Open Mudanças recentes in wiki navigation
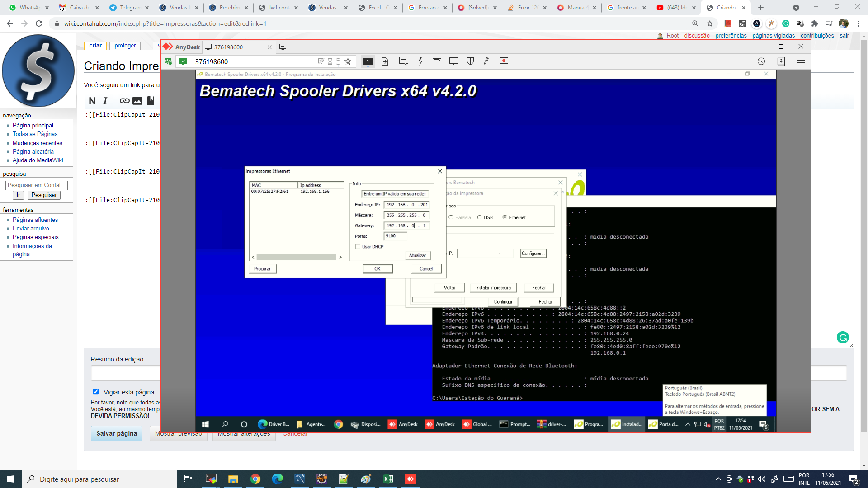 (38, 143)
